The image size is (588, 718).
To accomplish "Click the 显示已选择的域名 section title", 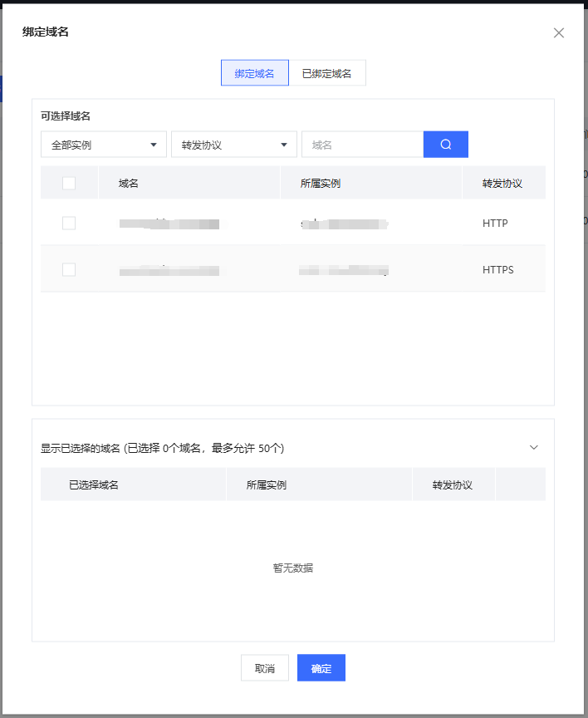I will coord(162,448).
